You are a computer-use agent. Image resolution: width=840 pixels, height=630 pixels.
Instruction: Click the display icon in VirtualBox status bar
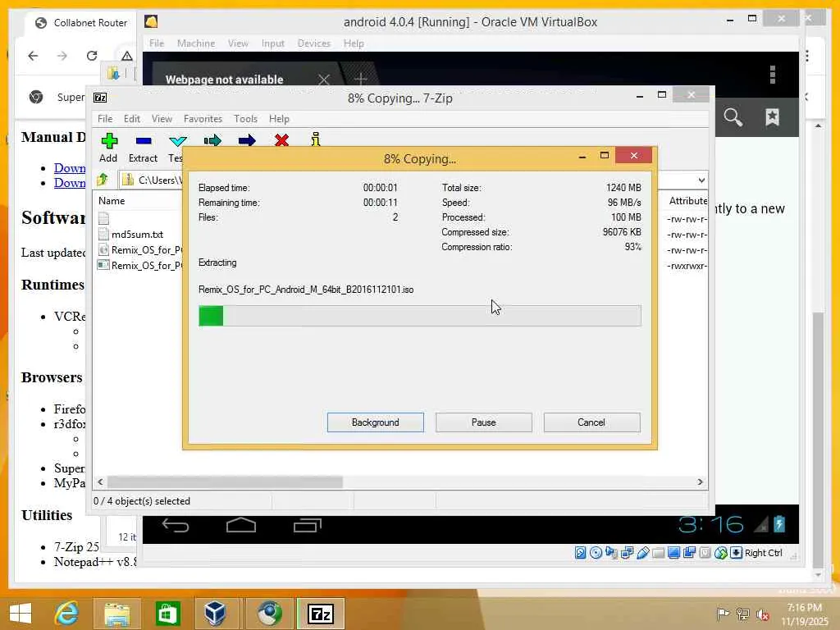click(674, 553)
